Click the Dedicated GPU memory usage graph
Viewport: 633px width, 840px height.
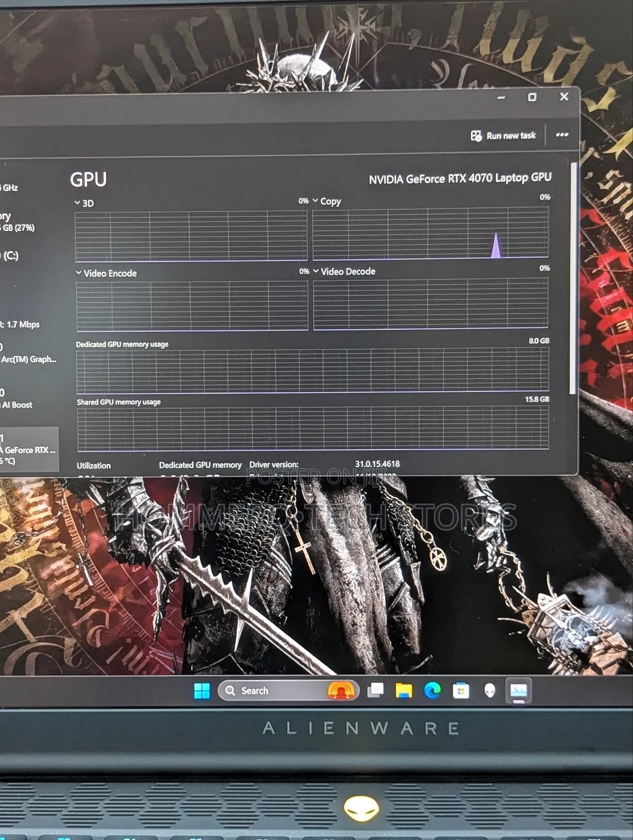(x=313, y=371)
